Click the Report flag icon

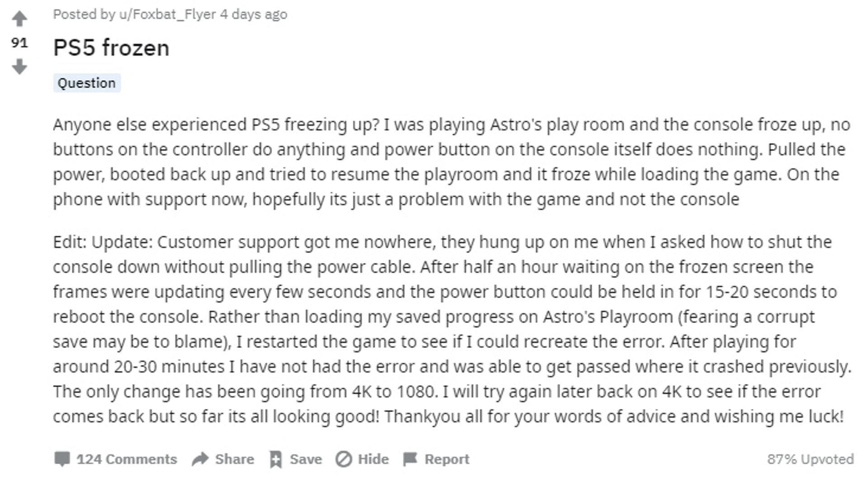410,459
